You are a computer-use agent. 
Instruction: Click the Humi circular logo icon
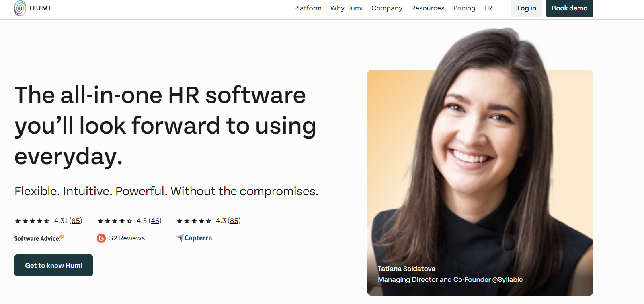[20, 8]
